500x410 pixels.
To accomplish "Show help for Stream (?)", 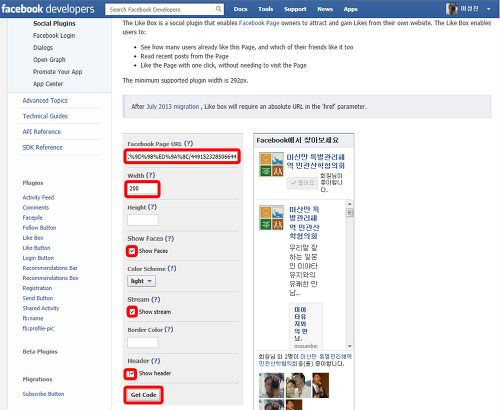I will 156,299.
